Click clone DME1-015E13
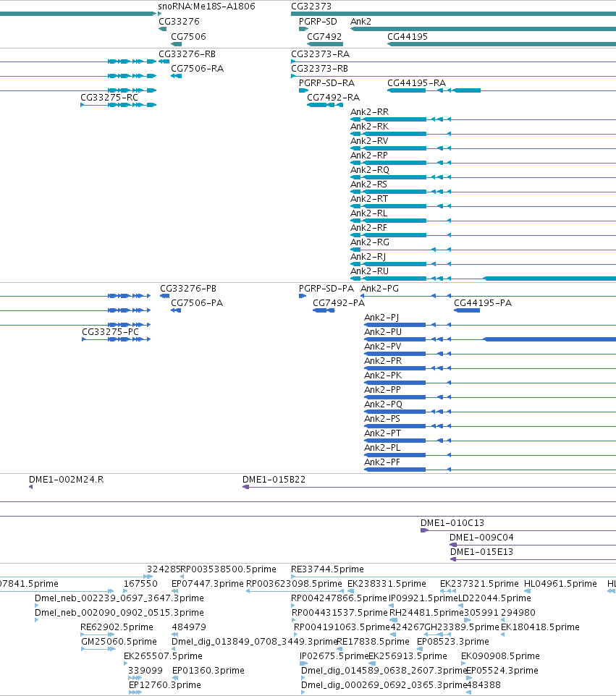The width and height of the screenshot is (616, 696). coord(481,552)
